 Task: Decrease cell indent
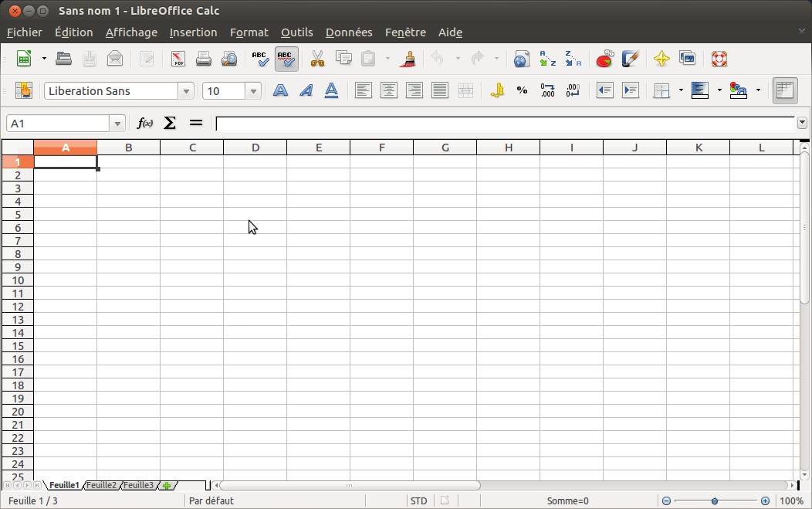(604, 90)
